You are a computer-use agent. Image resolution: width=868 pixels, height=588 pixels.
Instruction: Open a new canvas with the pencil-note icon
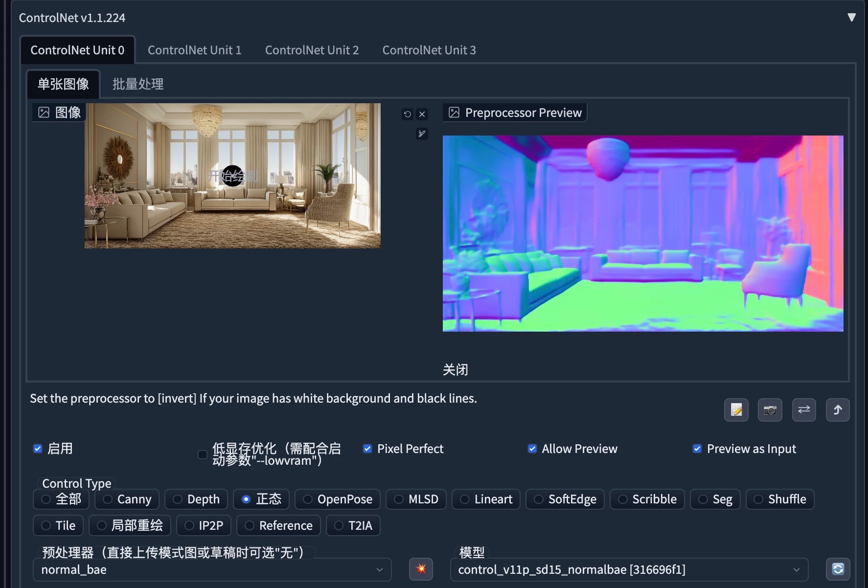coord(736,410)
